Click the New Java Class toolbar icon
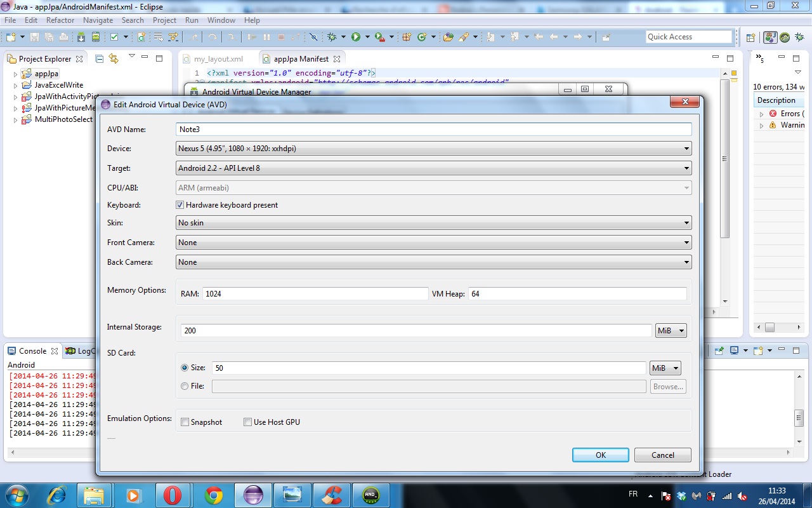 click(422, 37)
